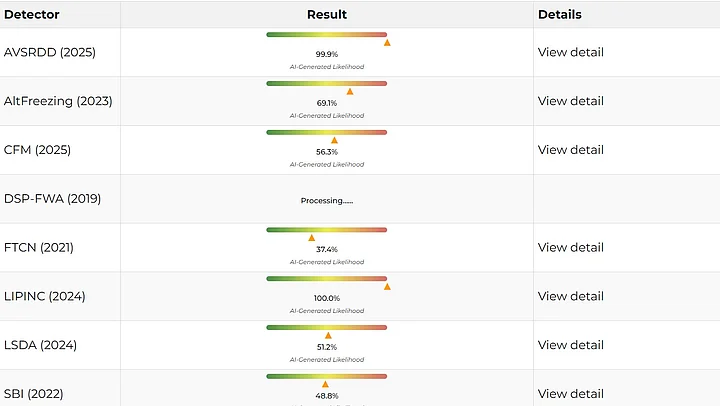Select the DSP-FWA (2019) detector row
Image resolution: width=720 pixels, height=406 pixels.
[x=52, y=199]
